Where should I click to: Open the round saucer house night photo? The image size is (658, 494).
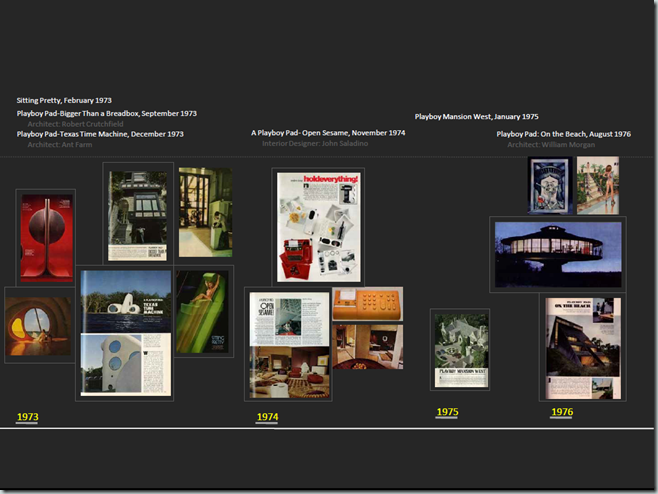[558, 254]
